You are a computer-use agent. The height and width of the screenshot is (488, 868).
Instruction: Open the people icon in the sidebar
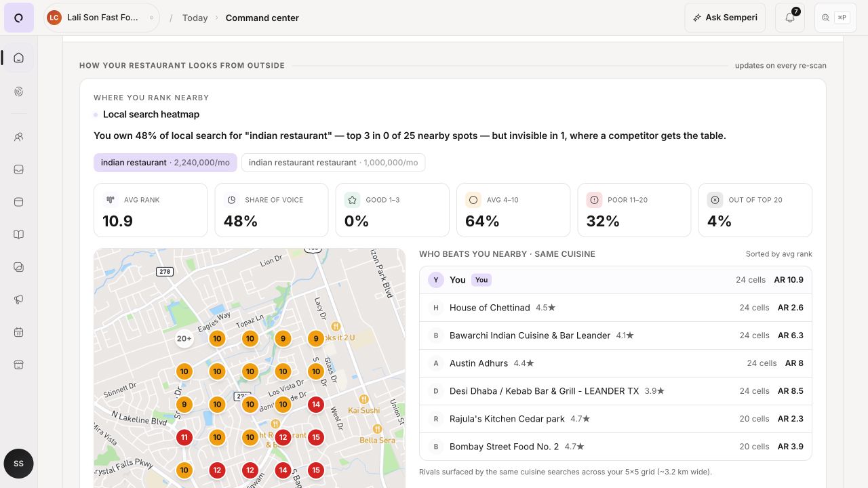[19, 137]
